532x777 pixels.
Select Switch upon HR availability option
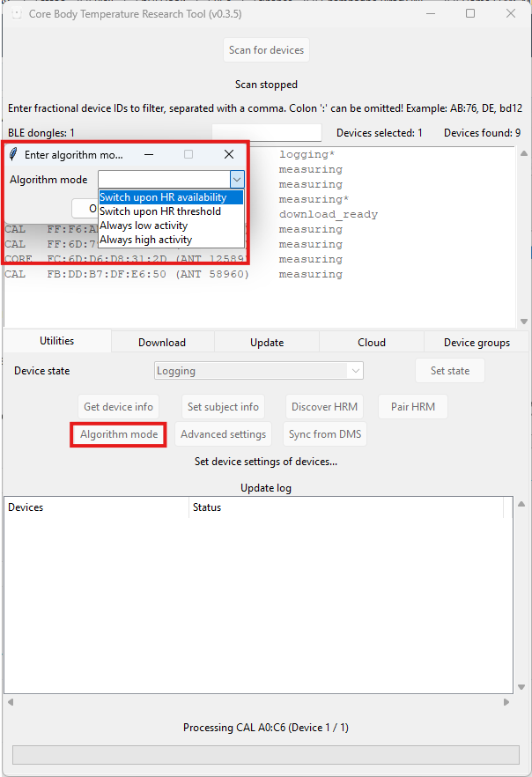(171, 197)
